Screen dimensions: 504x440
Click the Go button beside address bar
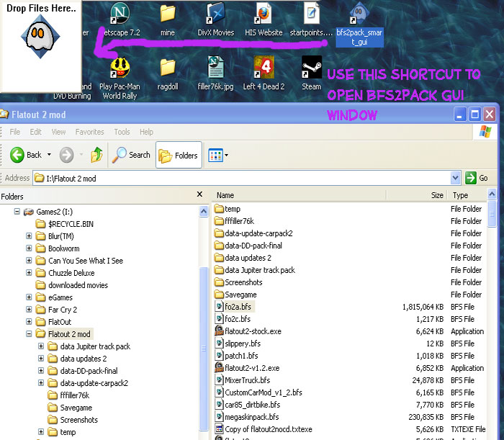(477, 178)
